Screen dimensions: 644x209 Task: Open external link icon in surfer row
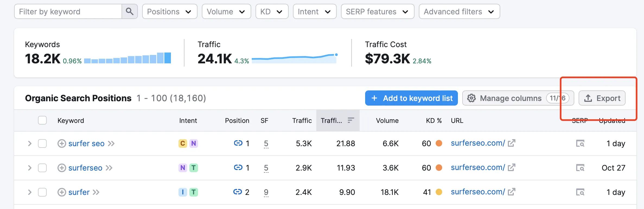pyautogui.click(x=512, y=192)
